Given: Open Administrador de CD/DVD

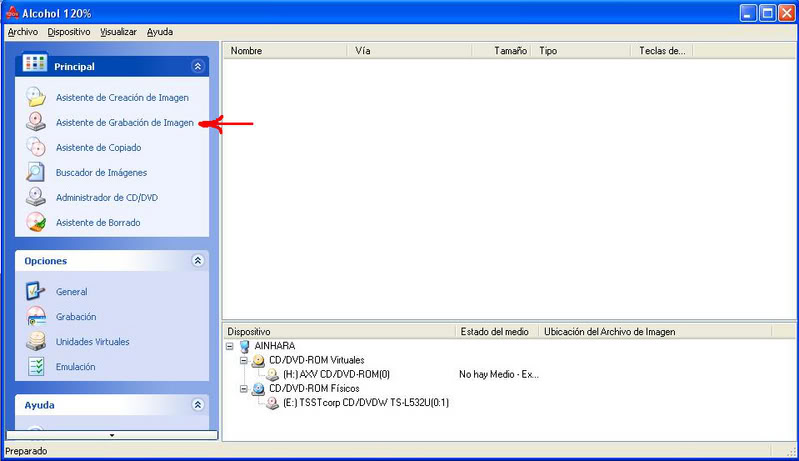Looking at the screenshot, I should (106, 197).
